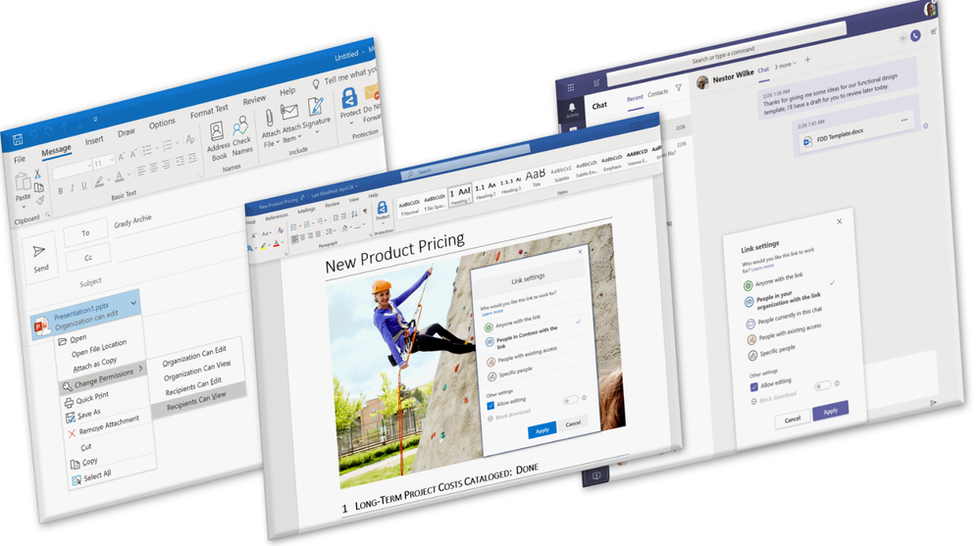Click Cancel in Word's Link settings dialog
The height and width of the screenshot is (546, 980).
tap(573, 423)
